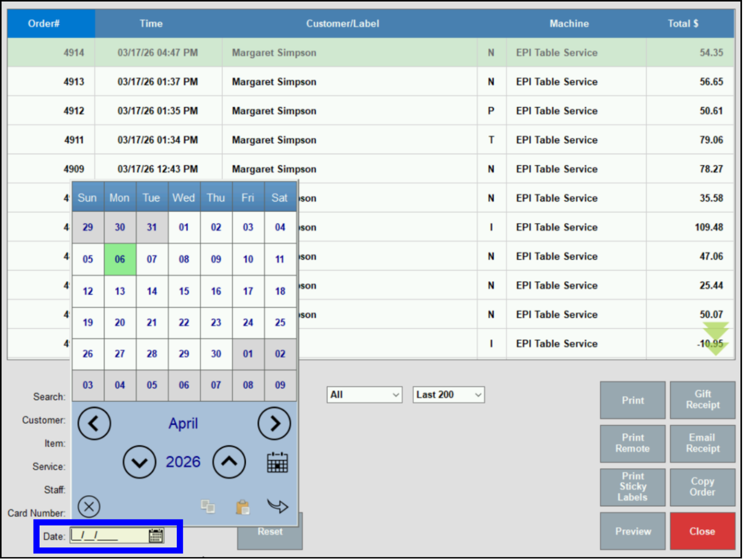Select April 06 on the calendar

coord(120,259)
